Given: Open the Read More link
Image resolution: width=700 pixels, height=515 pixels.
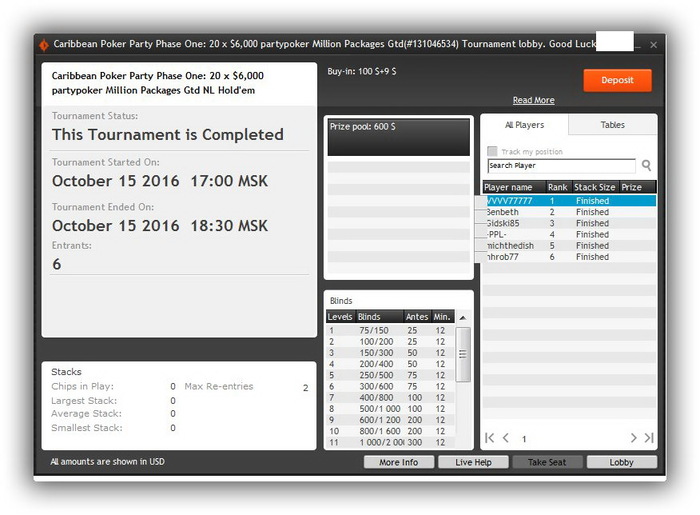Looking at the screenshot, I should [533, 100].
